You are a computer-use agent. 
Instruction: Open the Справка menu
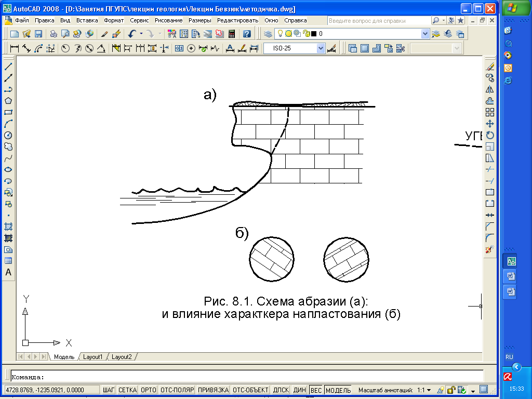tap(296, 20)
